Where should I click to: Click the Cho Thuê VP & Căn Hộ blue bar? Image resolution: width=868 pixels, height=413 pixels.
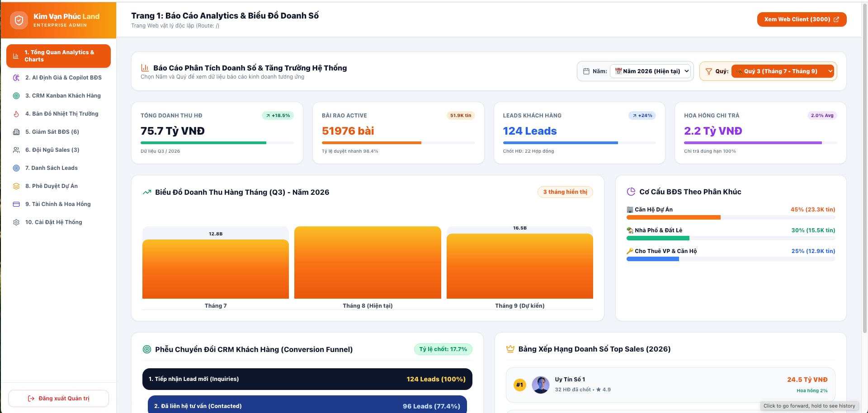(653, 259)
